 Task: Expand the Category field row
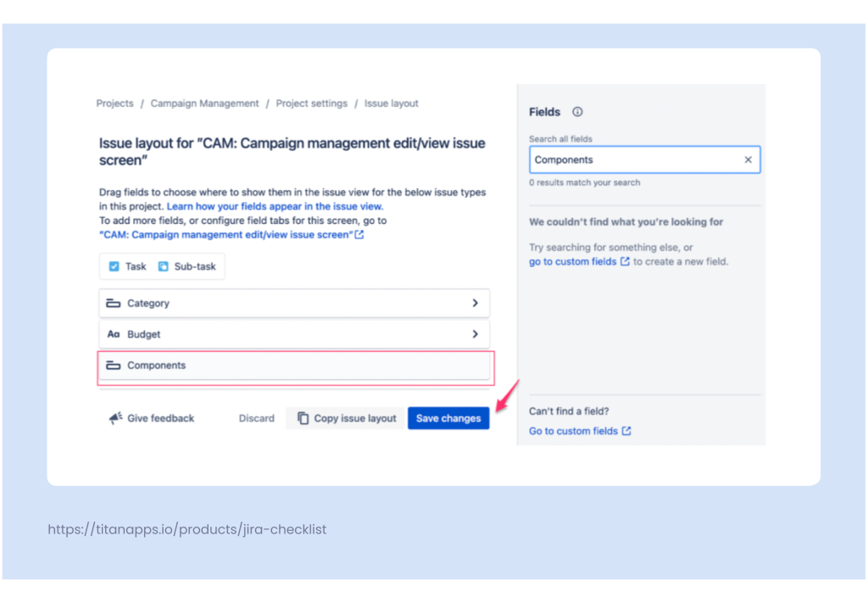[x=476, y=303]
